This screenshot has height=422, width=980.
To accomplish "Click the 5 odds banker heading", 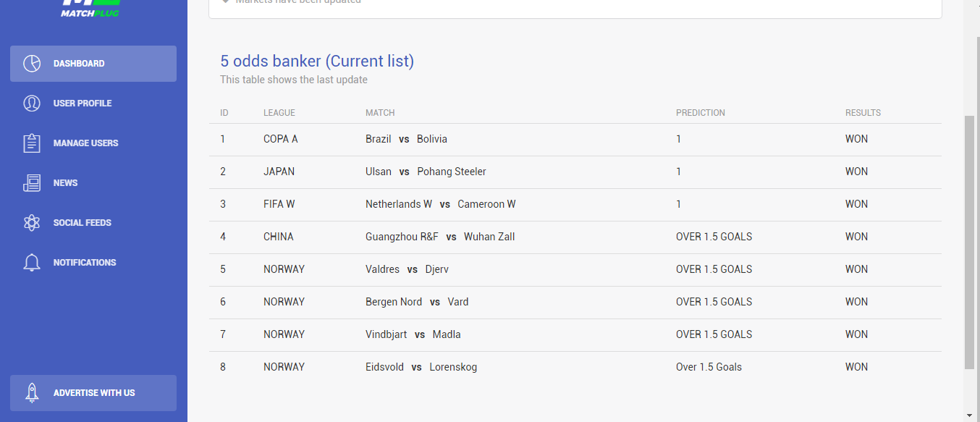I will pos(317,61).
